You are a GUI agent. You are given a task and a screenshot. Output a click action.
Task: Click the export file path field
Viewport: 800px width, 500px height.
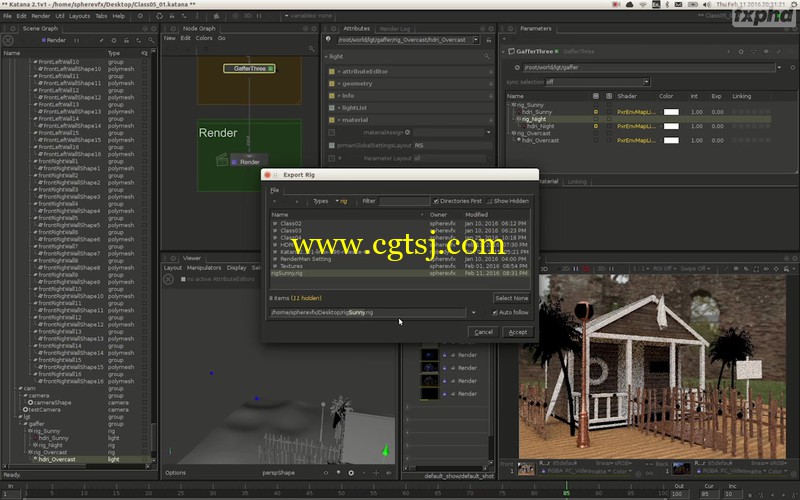(x=367, y=312)
